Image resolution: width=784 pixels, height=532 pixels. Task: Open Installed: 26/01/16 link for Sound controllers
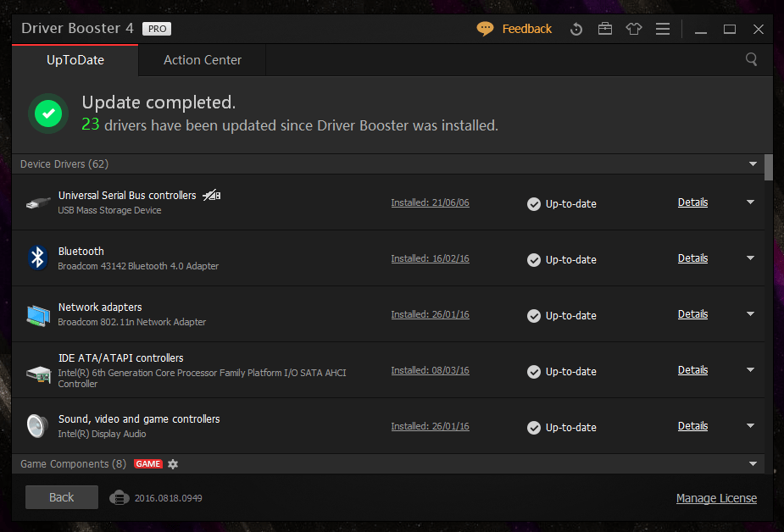pos(430,427)
